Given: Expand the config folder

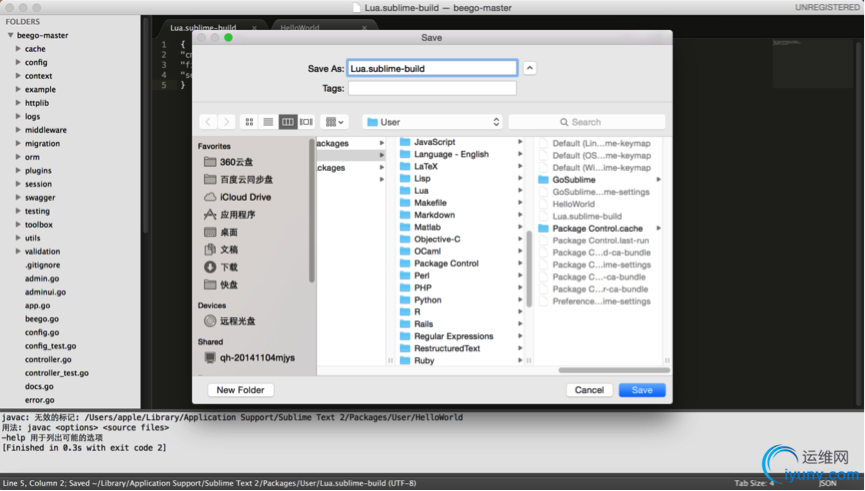Looking at the screenshot, I should (x=18, y=62).
